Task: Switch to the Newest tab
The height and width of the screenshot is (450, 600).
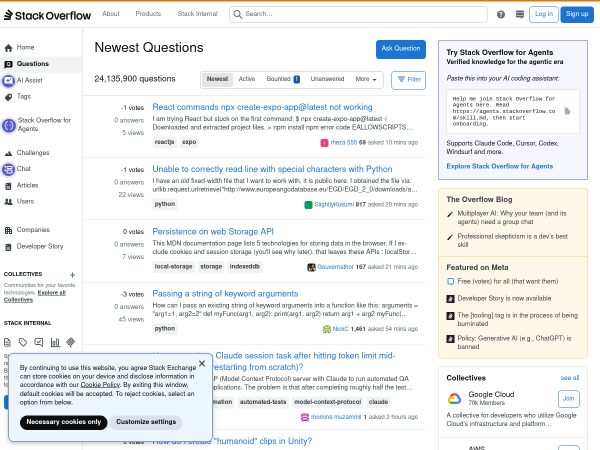Action: [217, 79]
